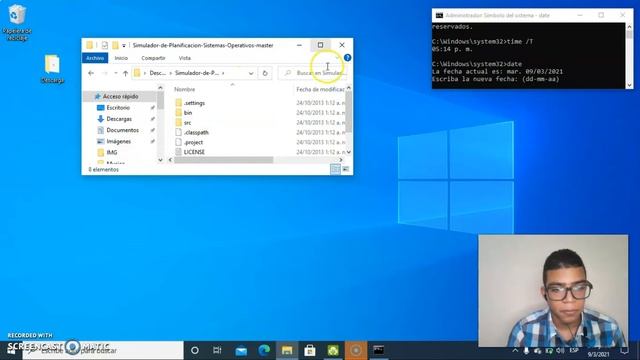Viewport: 640px width, 360px height.
Task: Select the .settings folder
Action: point(194,103)
